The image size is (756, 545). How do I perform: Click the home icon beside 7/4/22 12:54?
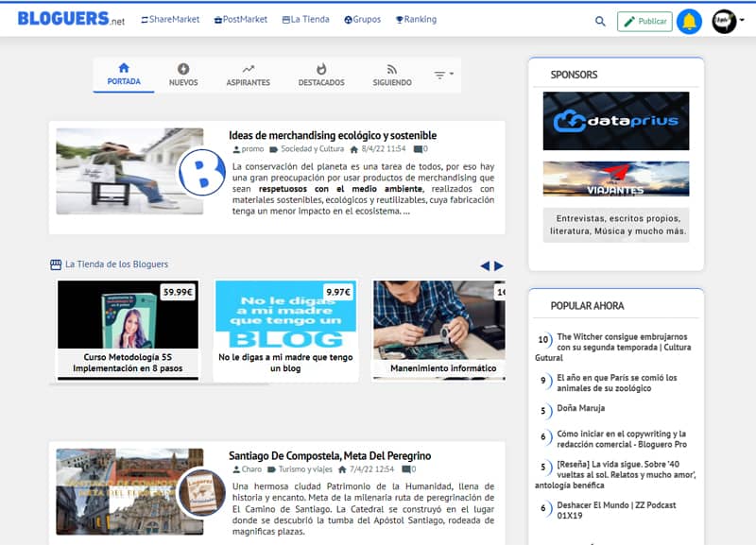point(342,469)
